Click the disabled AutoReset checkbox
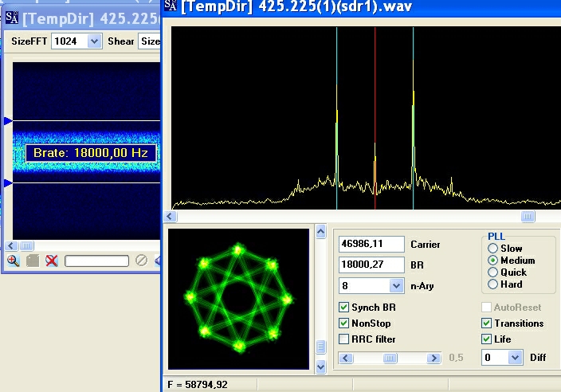This screenshot has height=392, width=561. point(486,308)
